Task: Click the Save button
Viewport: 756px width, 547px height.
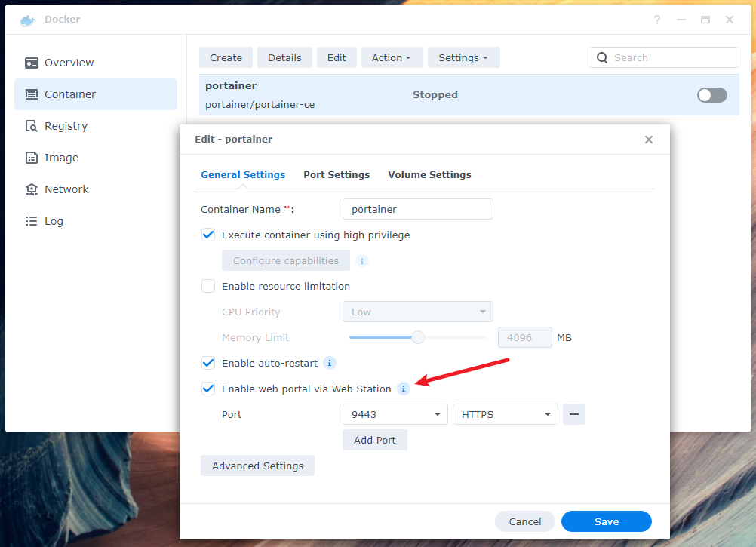Action: tap(606, 521)
